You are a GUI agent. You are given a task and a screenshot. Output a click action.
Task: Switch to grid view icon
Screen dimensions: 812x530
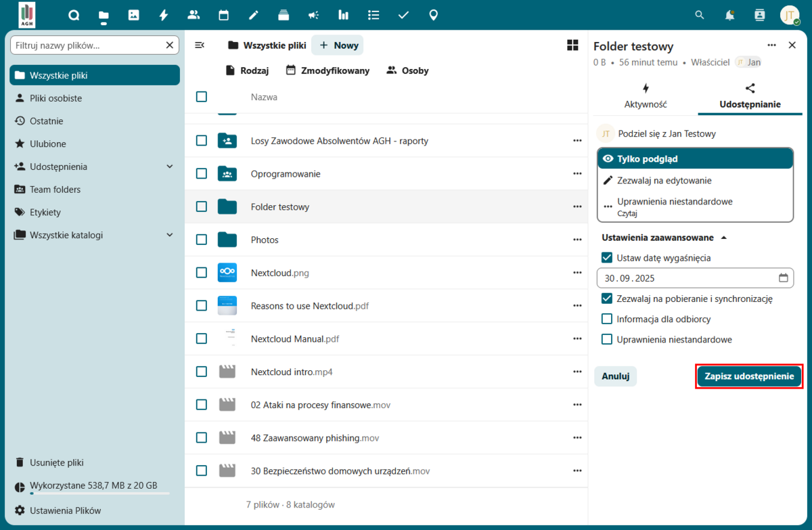[x=572, y=45]
